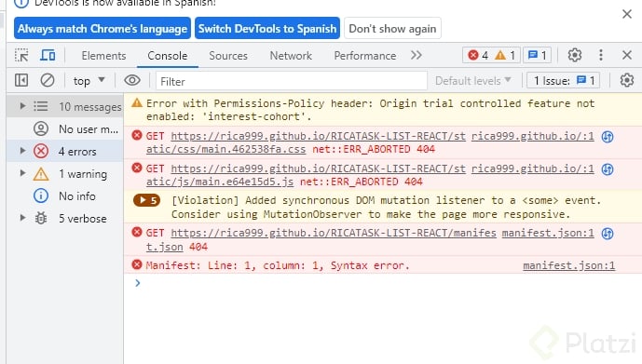This screenshot has height=364, width=642.
Task: Click the error icon on Manifest syntax error
Action: point(137,264)
